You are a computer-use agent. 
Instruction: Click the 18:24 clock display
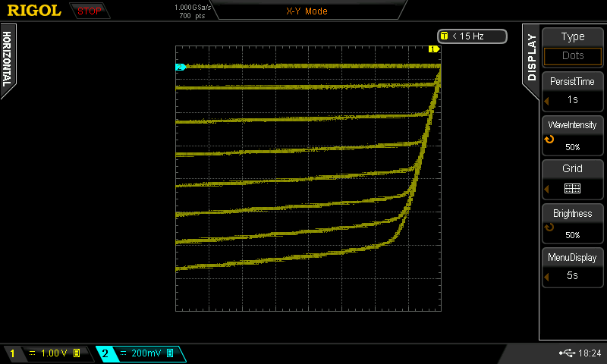(590, 353)
